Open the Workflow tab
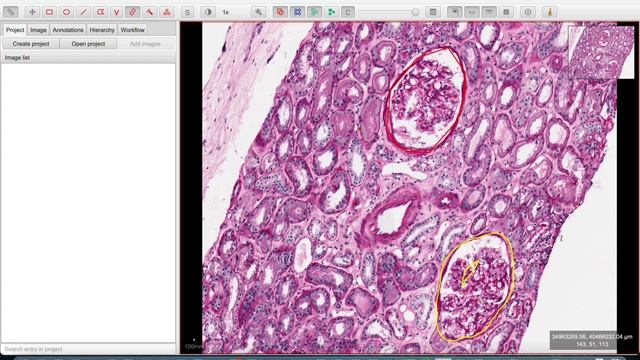 click(133, 30)
